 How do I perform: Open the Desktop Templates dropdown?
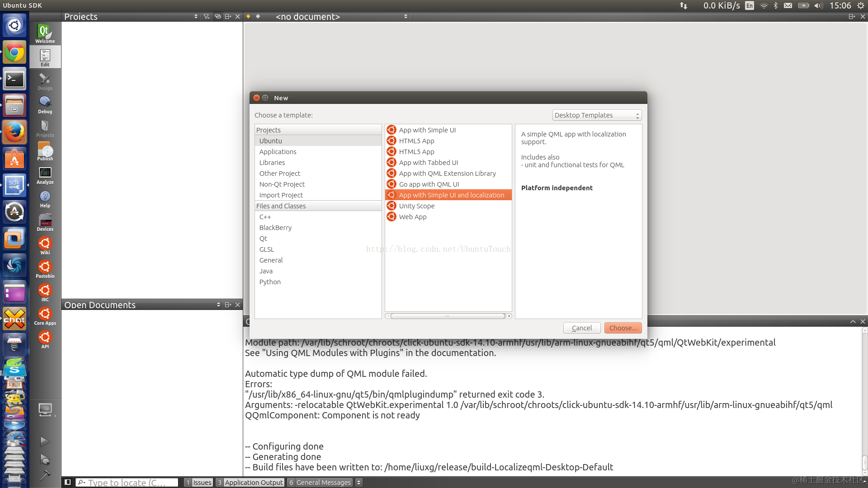[x=596, y=115]
